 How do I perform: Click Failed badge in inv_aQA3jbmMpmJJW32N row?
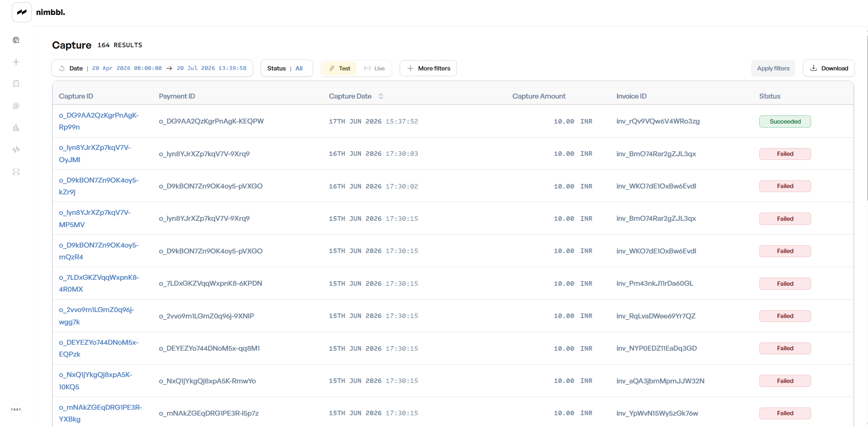[x=785, y=381]
